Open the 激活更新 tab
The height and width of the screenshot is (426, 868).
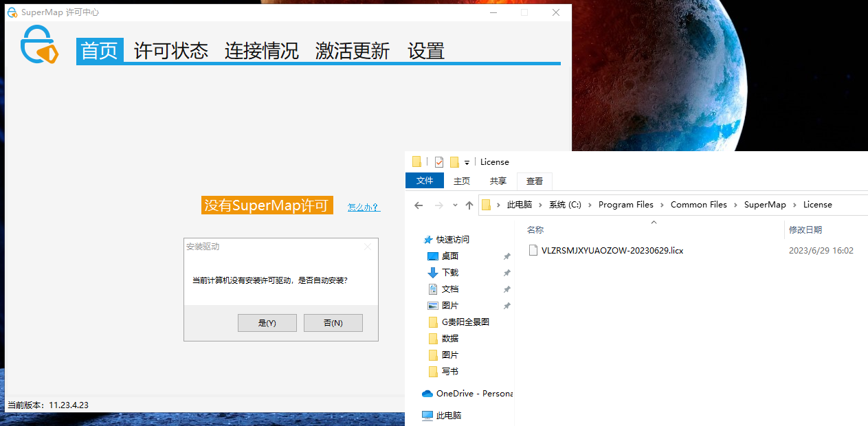[353, 50]
